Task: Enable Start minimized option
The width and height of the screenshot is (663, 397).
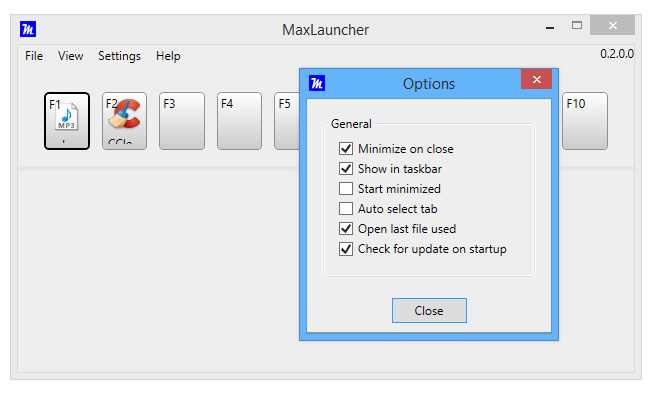Action: click(x=346, y=189)
